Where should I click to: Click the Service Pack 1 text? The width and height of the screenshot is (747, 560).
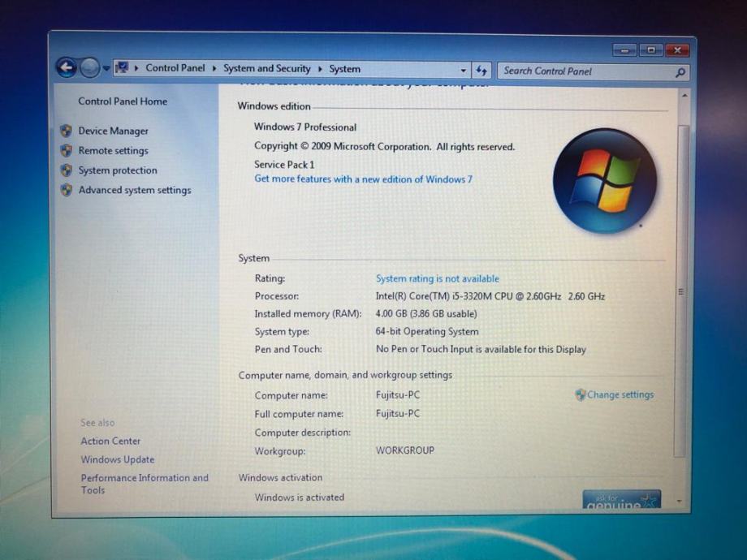point(284,165)
